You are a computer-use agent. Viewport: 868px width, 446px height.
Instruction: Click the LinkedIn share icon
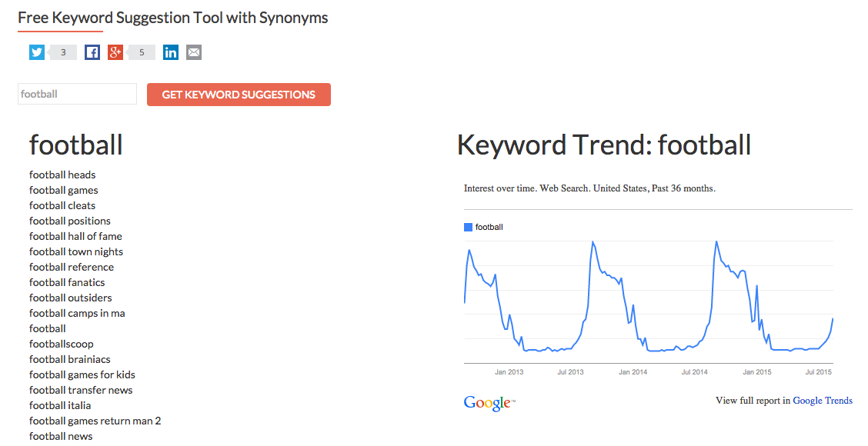tap(170, 52)
